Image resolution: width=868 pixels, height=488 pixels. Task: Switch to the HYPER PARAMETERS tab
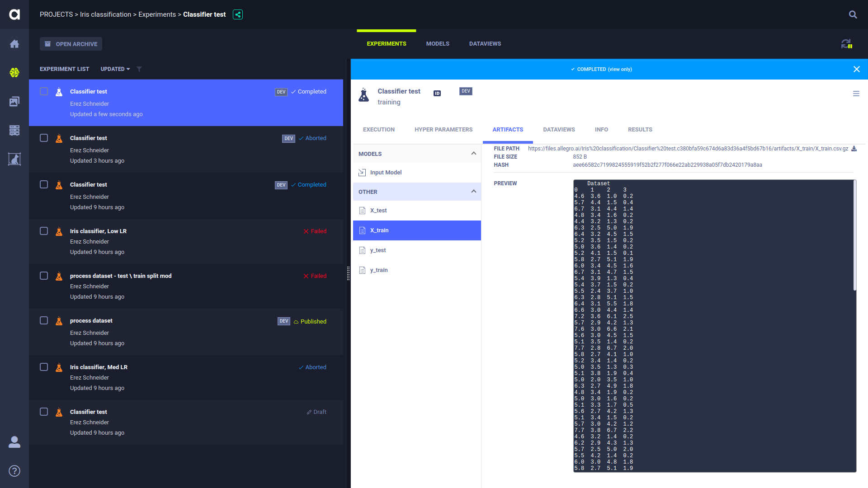[443, 130]
